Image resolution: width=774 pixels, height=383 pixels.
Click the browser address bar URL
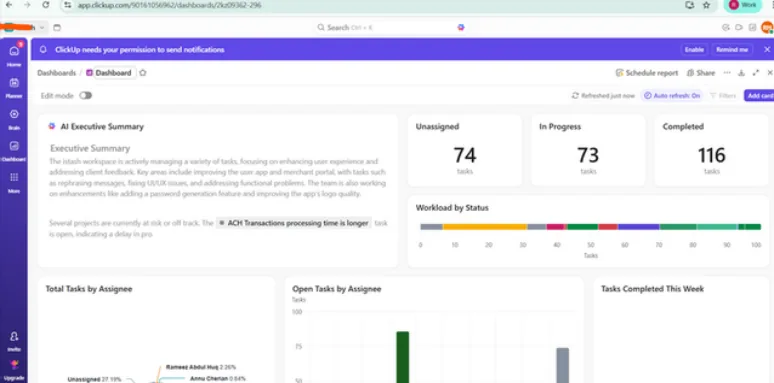170,5
